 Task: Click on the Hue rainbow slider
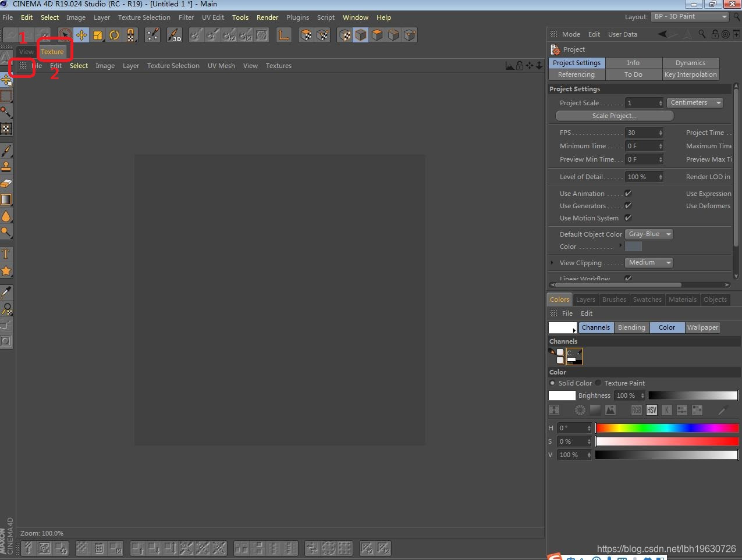[667, 428]
